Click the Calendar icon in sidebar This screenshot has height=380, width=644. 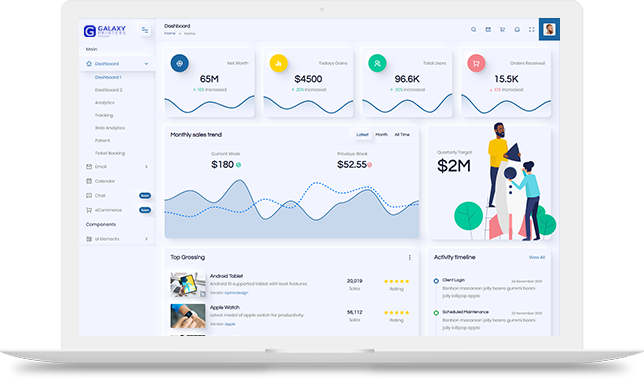pyautogui.click(x=89, y=181)
